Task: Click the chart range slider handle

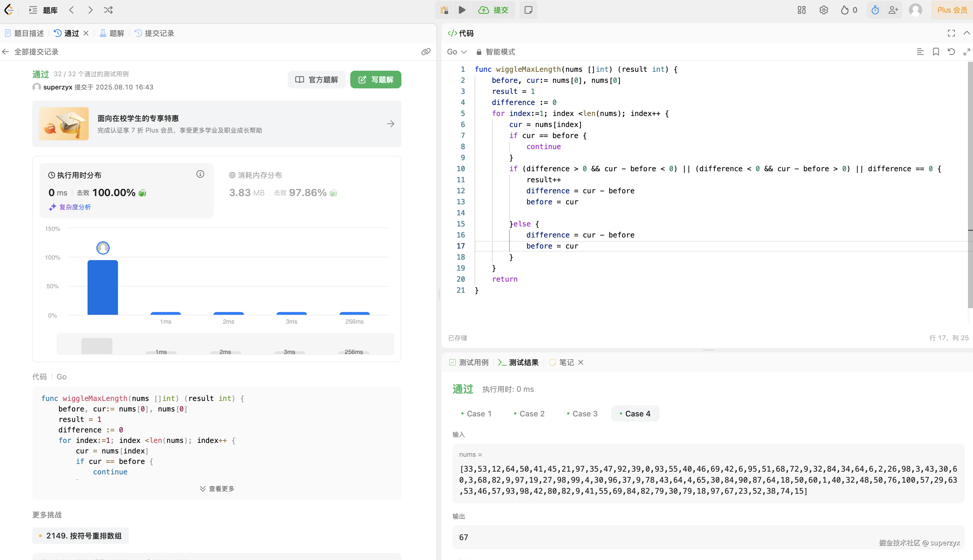Action: [x=97, y=346]
